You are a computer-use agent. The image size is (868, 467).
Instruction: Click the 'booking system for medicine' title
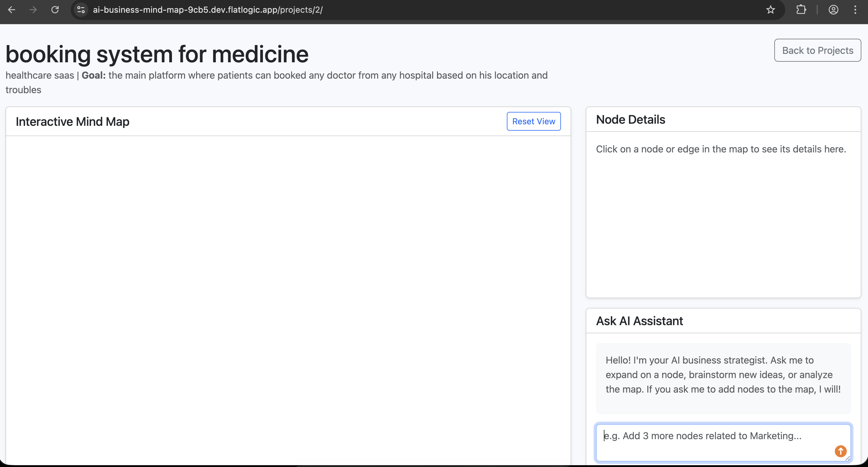click(x=157, y=54)
